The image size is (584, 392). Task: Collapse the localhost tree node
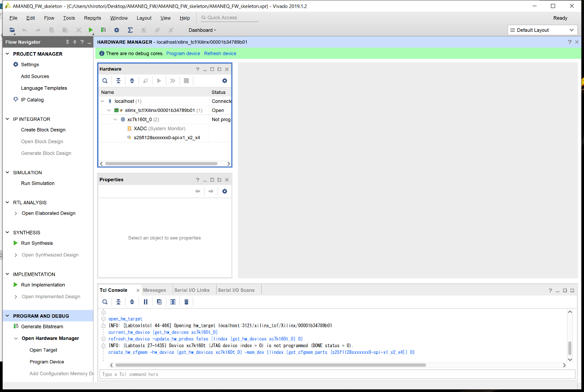103,101
